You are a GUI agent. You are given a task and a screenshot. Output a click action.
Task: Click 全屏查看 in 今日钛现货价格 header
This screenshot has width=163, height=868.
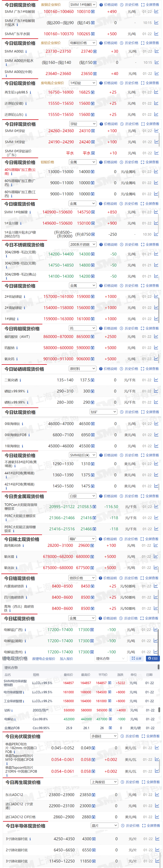[x=150, y=412]
